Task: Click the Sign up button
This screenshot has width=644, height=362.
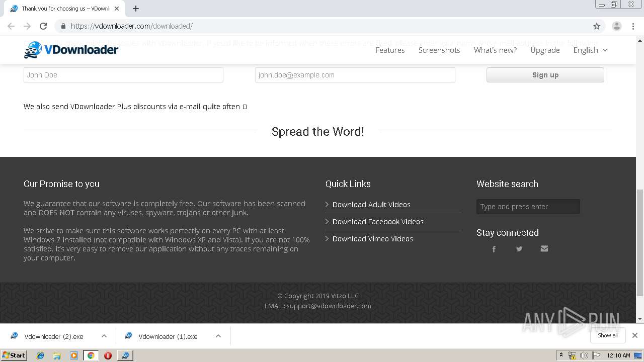Action: 545,75
